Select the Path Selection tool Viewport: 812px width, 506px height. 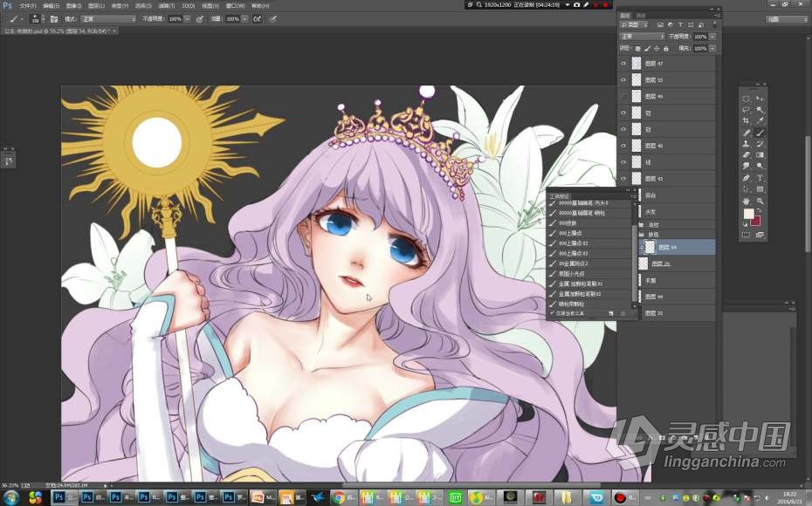coord(747,188)
